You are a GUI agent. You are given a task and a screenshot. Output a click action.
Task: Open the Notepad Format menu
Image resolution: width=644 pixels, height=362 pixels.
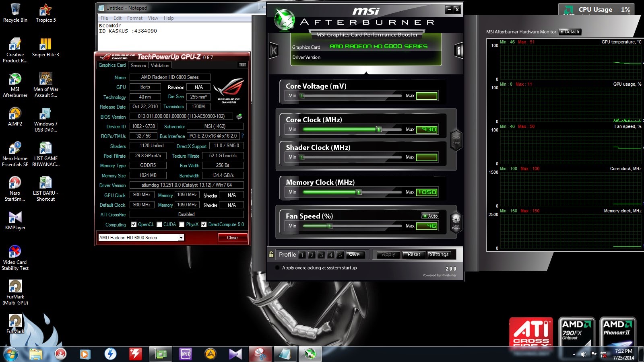coord(135,18)
